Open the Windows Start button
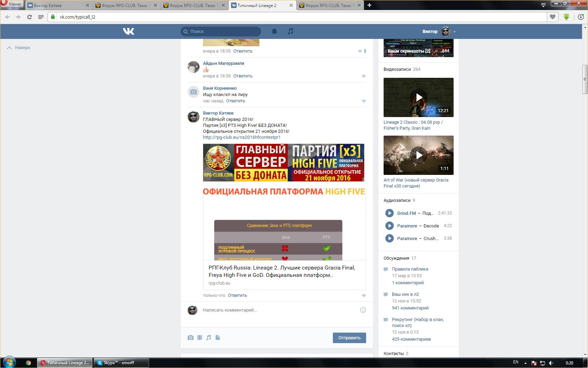The width and height of the screenshot is (588, 368). (9, 362)
